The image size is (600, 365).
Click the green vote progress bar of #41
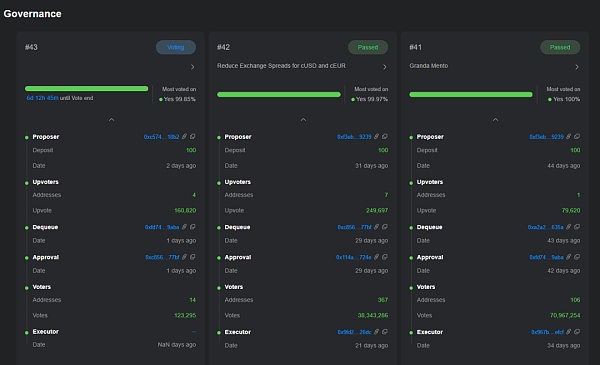(x=471, y=94)
